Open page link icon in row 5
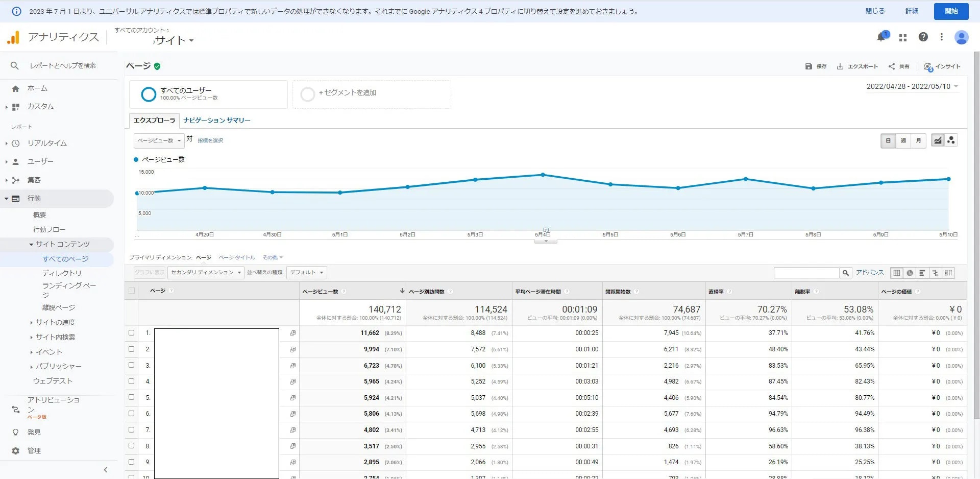 (293, 398)
